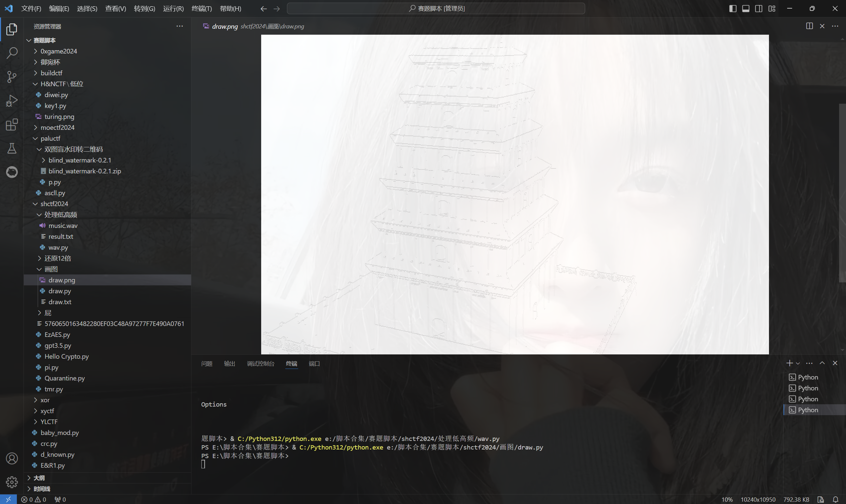Open the Manage gear icon

(x=12, y=482)
